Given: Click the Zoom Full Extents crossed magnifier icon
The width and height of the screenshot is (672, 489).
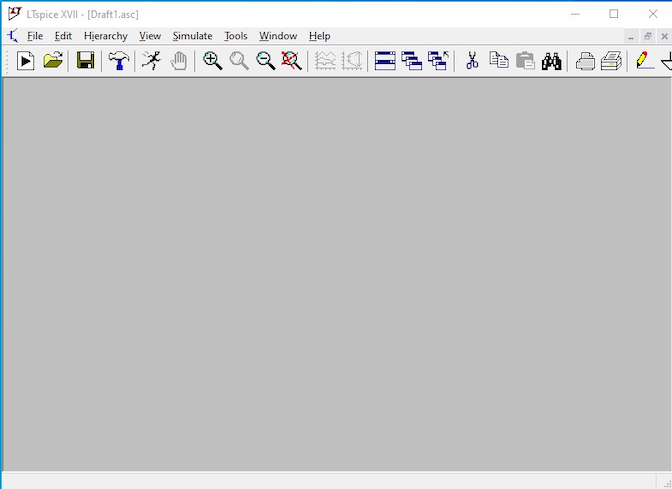Looking at the screenshot, I should pos(291,61).
